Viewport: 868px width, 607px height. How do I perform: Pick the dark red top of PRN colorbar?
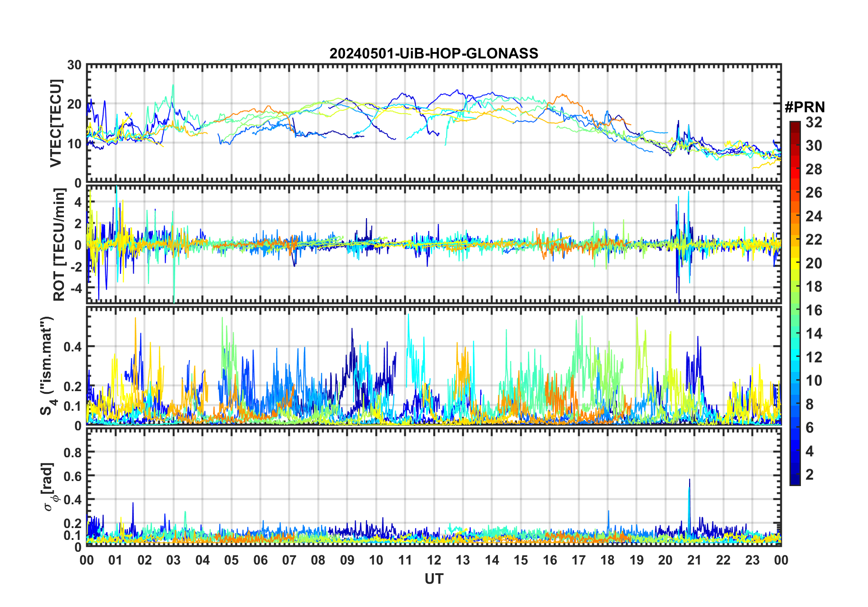click(x=795, y=124)
